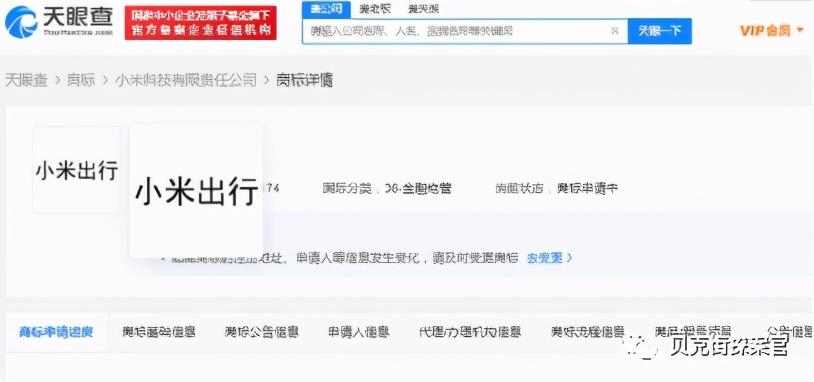Open the 代理/办理机构信息 tab
The width and height of the screenshot is (814, 382).
coord(470,332)
